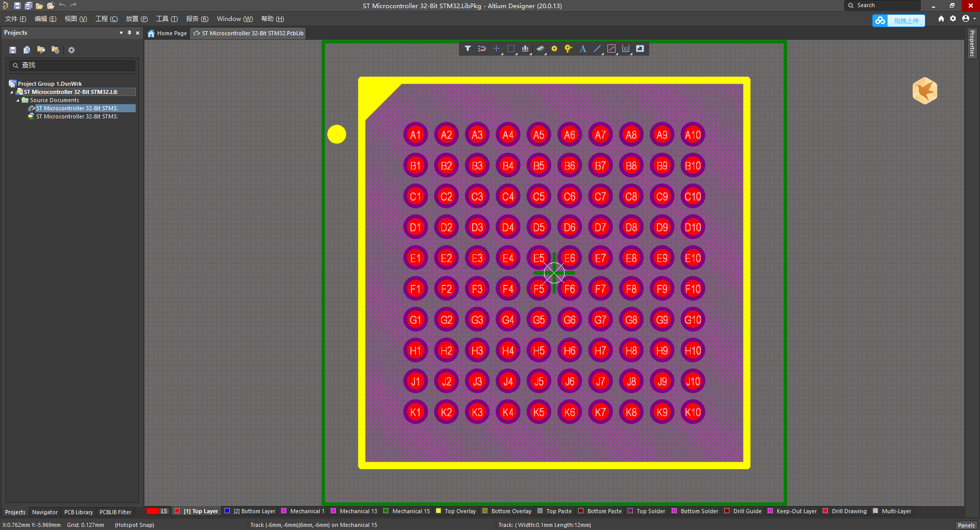Open the Panels button in the status bar
Viewport: 980px width, 530px height.
click(966, 525)
